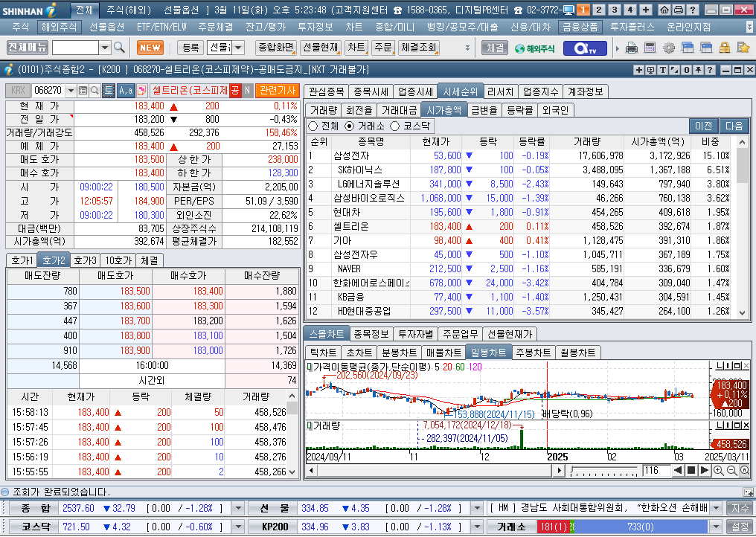Zoom out on the chart with the minus magnifier

click(731, 471)
